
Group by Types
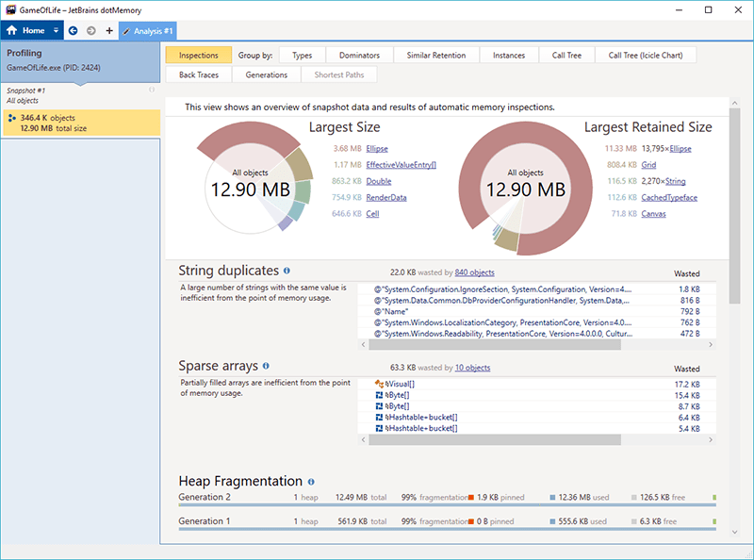pyautogui.click(x=302, y=56)
